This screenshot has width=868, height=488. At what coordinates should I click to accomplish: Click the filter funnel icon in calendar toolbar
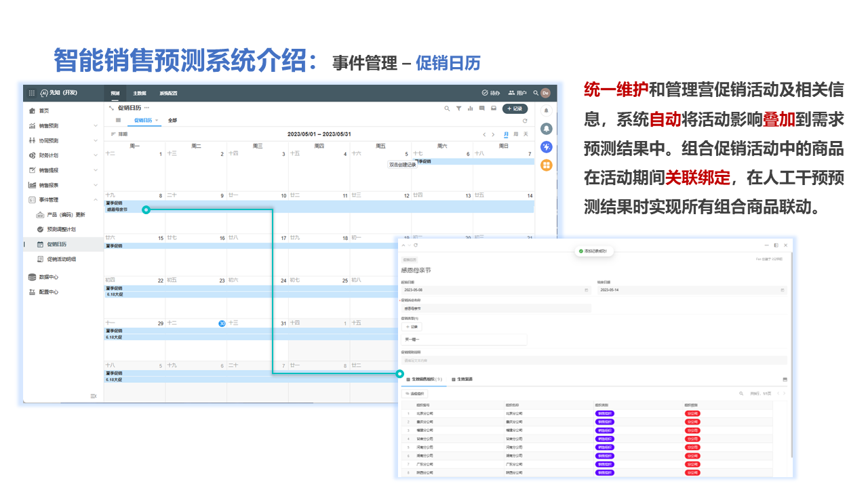coord(458,108)
